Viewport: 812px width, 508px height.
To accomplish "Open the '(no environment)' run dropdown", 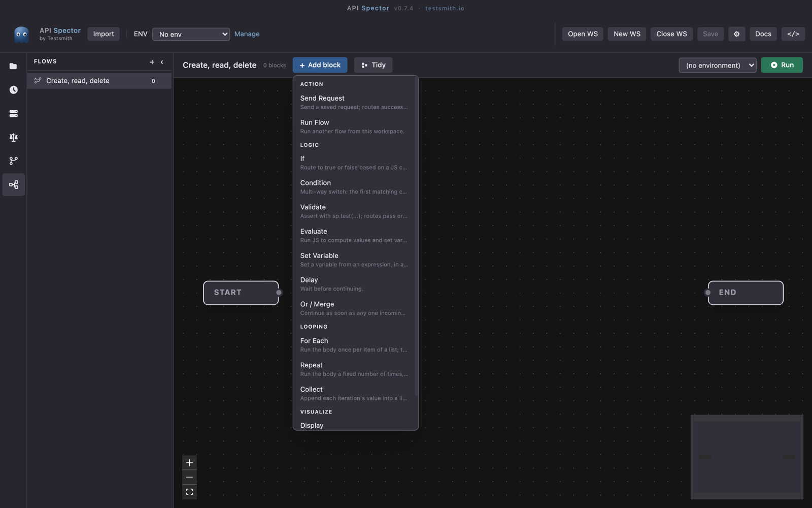I will [x=717, y=65].
